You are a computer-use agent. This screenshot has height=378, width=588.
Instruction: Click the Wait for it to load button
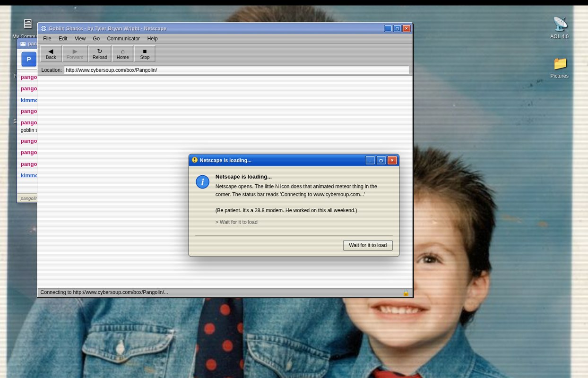pyautogui.click(x=368, y=245)
